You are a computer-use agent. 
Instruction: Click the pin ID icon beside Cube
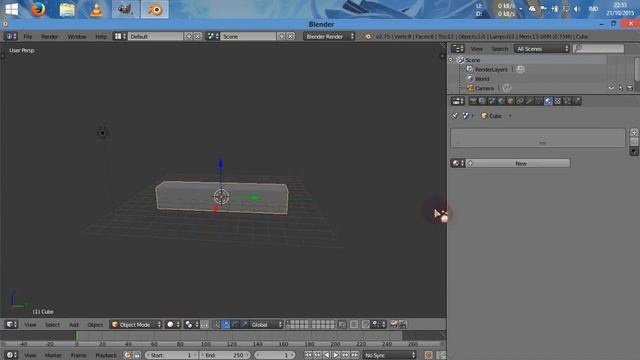(x=455, y=116)
